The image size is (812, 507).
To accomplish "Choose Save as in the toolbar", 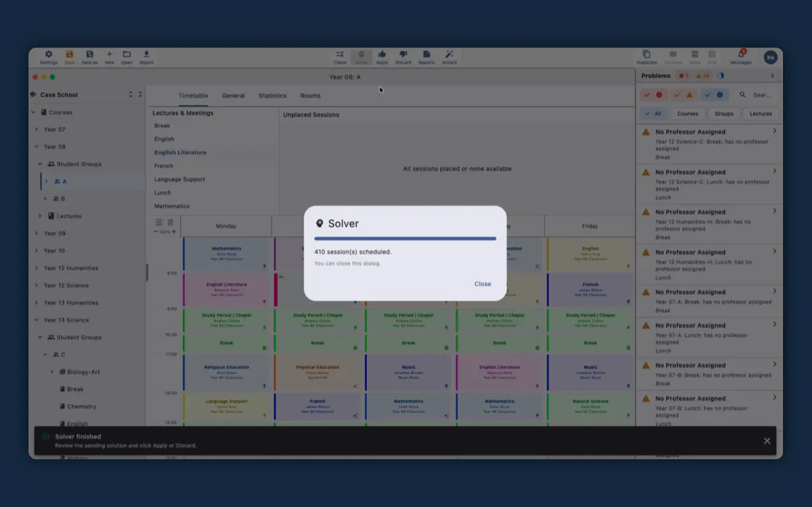I will coord(90,58).
